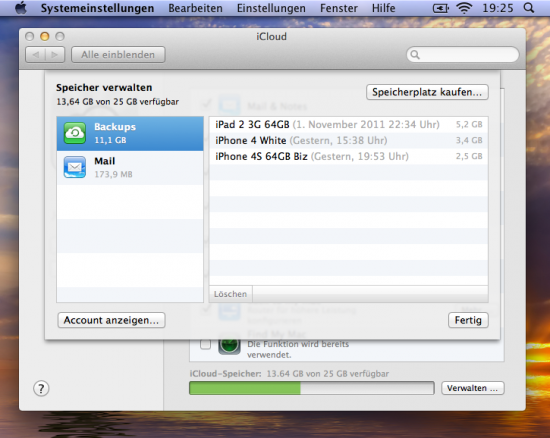Click the Wi-Fi status icon

click(x=464, y=8)
